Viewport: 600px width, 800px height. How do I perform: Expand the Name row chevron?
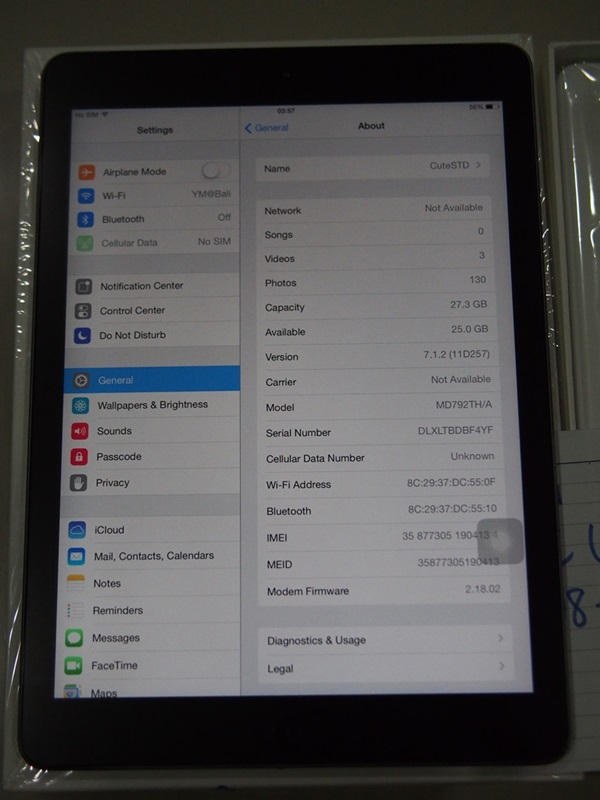tap(479, 165)
